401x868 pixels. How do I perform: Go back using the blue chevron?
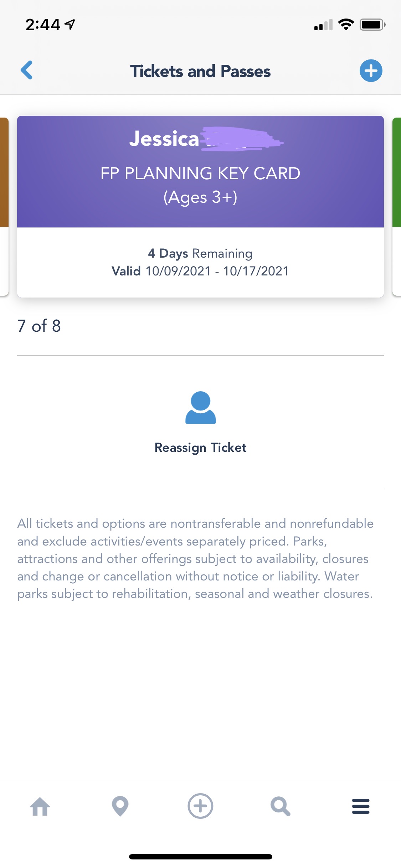click(x=27, y=70)
